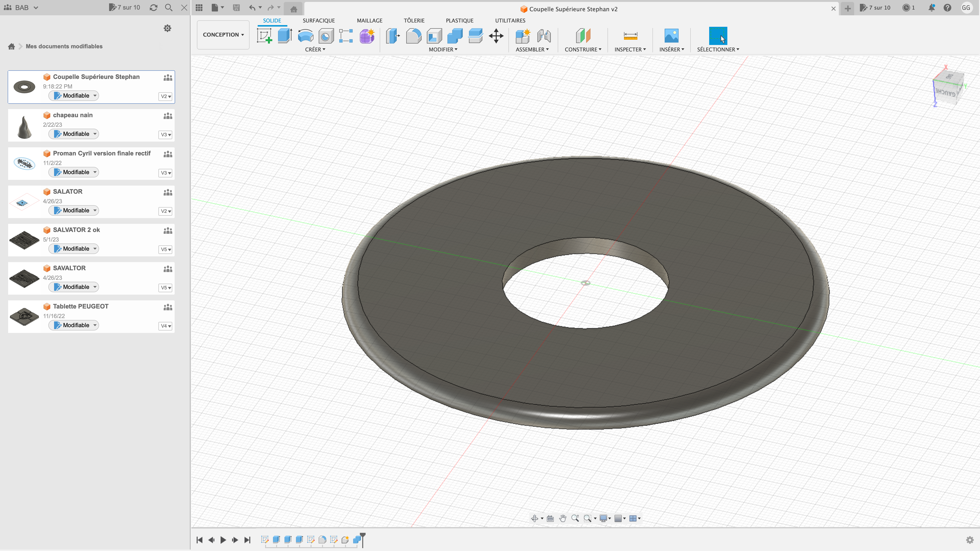980x551 pixels.
Task: Click the Extrude tool in CRÉER group
Action: tap(284, 36)
